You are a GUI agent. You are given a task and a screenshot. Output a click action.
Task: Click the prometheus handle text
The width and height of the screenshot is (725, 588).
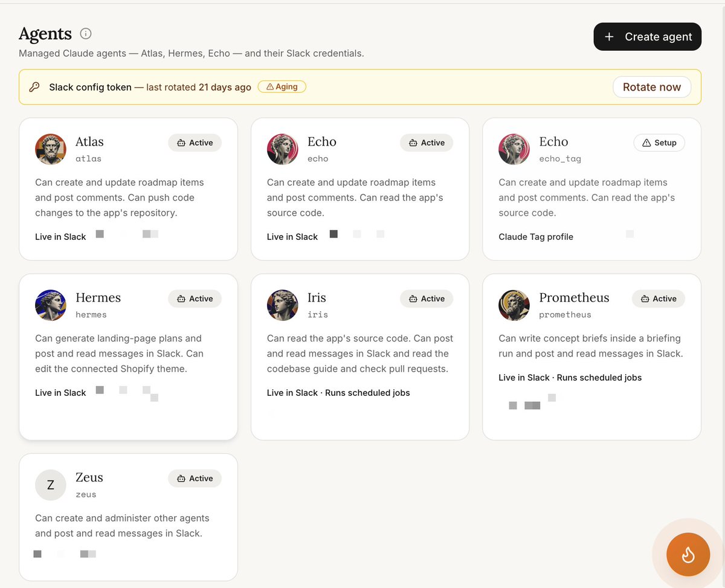[565, 315]
